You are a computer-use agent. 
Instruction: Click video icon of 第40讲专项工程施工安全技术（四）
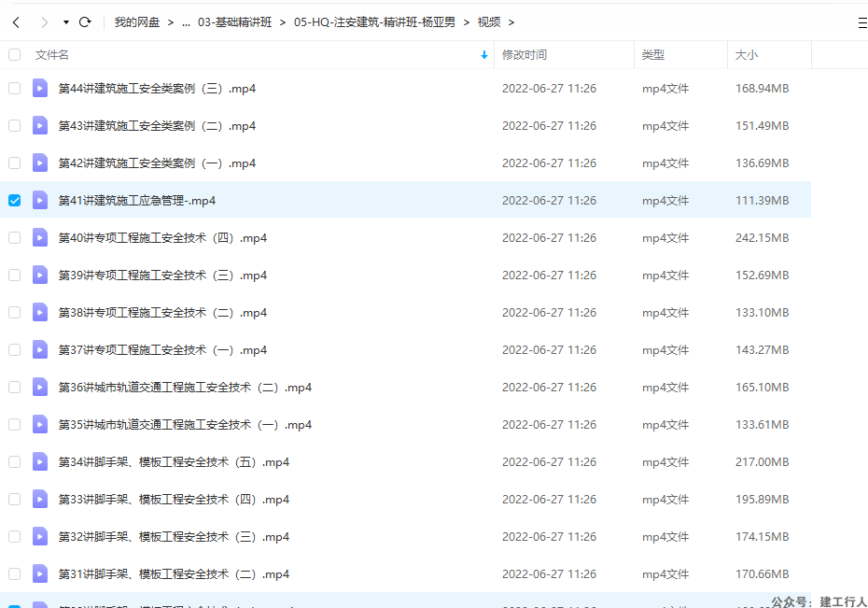40,237
